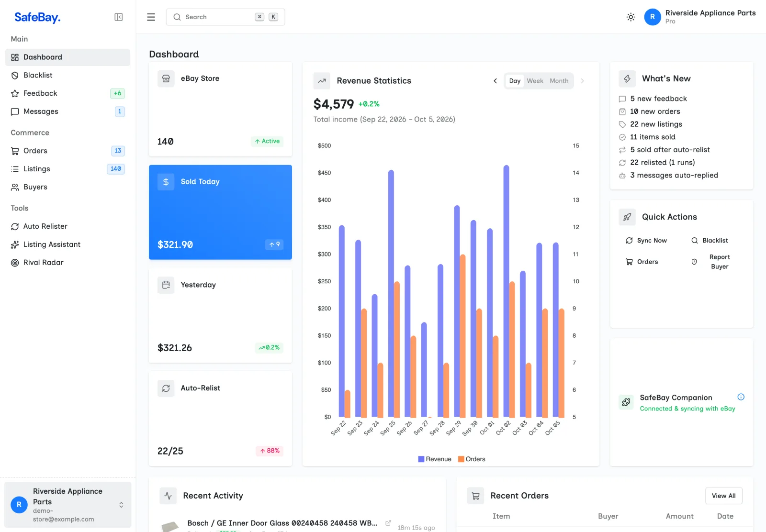Toggle Orders series in chart legend
The image size is (766, 532).
click(x=472, y=459)
